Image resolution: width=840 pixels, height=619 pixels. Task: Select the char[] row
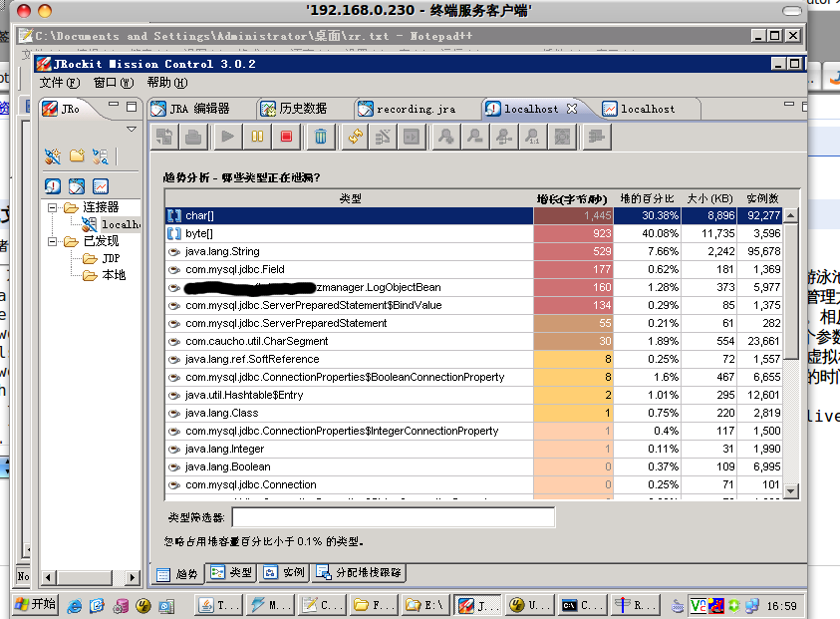pyautogui.click(x=474, y=215)
